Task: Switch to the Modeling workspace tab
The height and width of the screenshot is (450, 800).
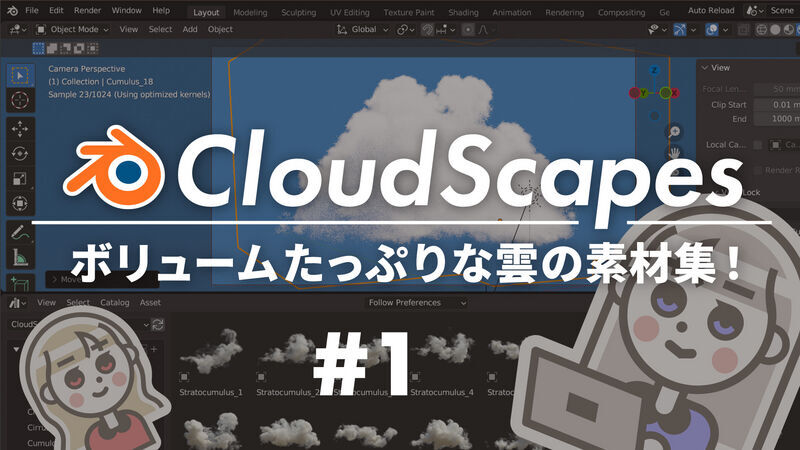Action: point(250,12)
